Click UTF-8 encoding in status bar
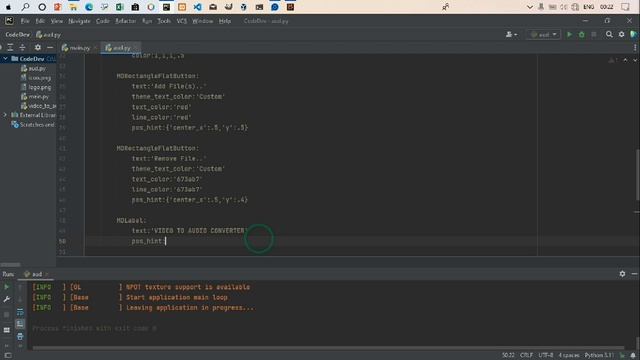This screenshot has width=640, height=360. pos(546,356)
